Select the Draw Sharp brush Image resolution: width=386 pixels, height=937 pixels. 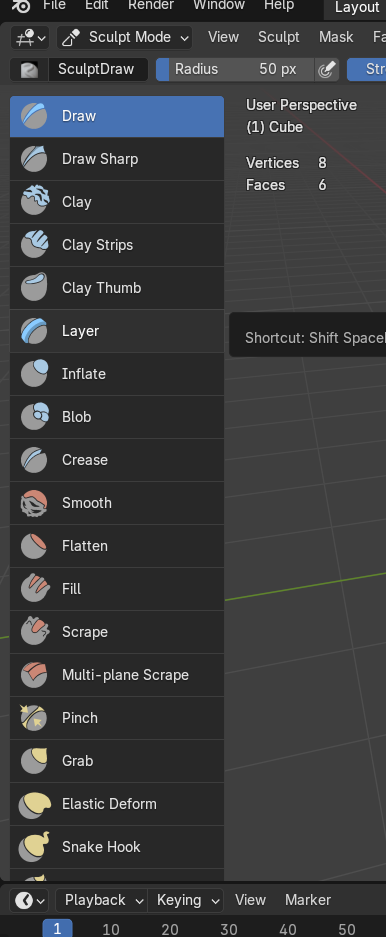tap(117, 159)
